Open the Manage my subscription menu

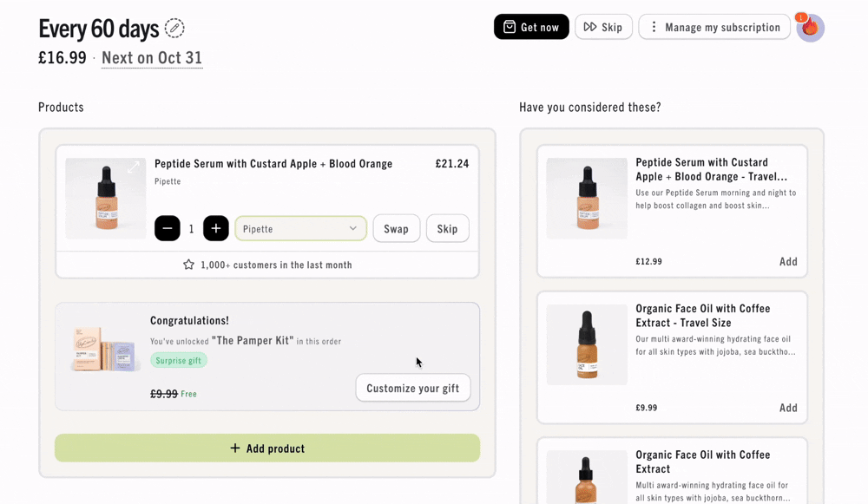(x=714, y=27)
